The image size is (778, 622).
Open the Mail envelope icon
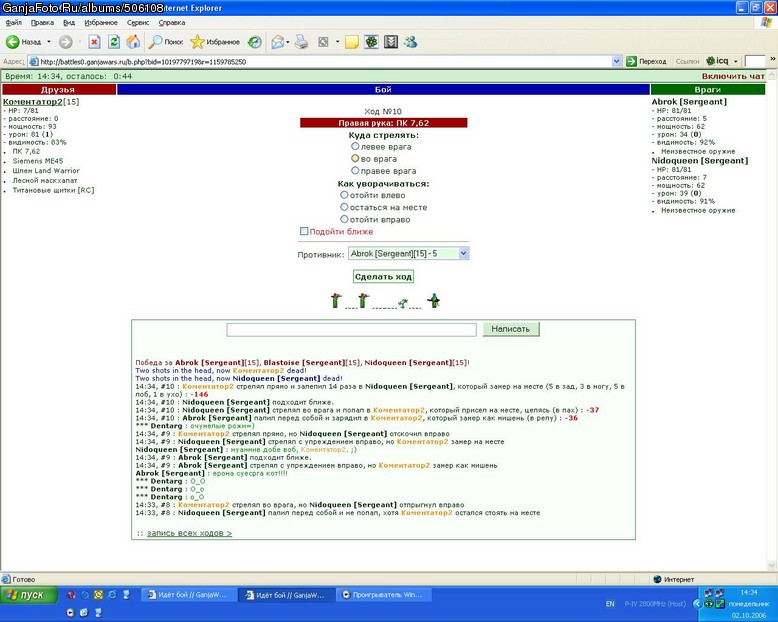click(x=278, y=42)
